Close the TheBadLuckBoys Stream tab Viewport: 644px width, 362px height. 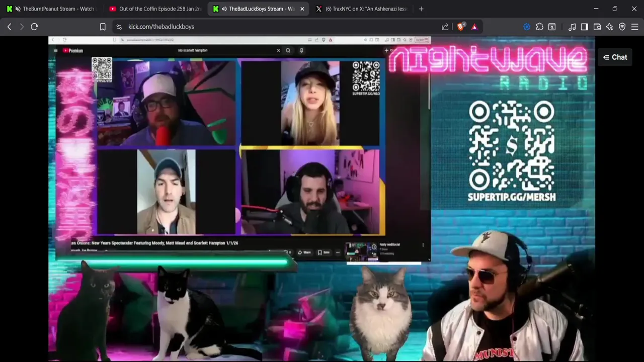pos(302,9)
